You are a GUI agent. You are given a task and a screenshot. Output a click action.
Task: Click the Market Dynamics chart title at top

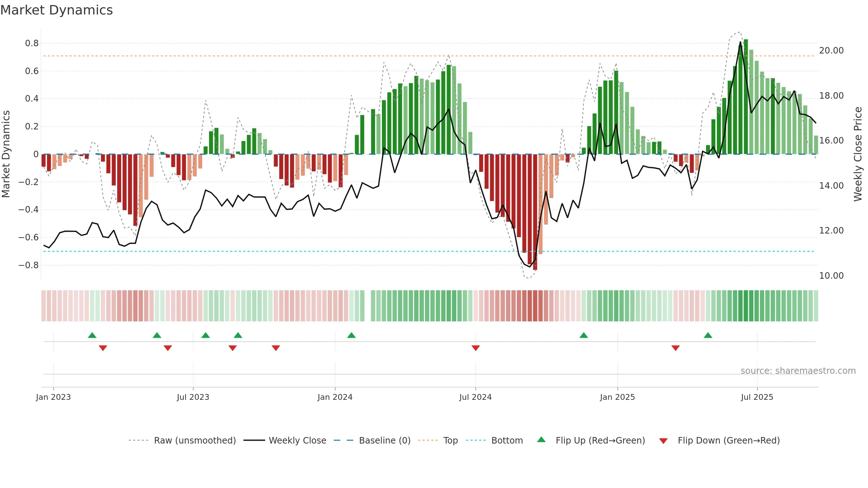pyautogui.click(x=56, y=10)
